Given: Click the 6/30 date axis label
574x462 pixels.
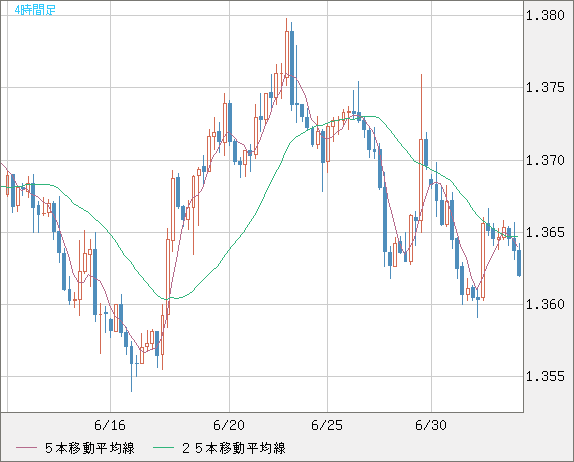Looking at the screenshot, I should click(431, 425).
